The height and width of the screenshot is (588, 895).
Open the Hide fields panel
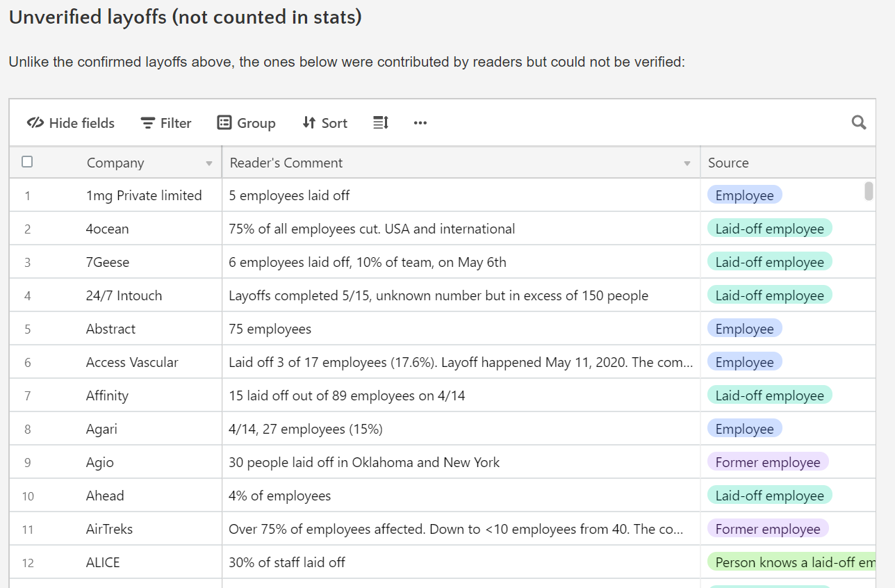point(69,123)
